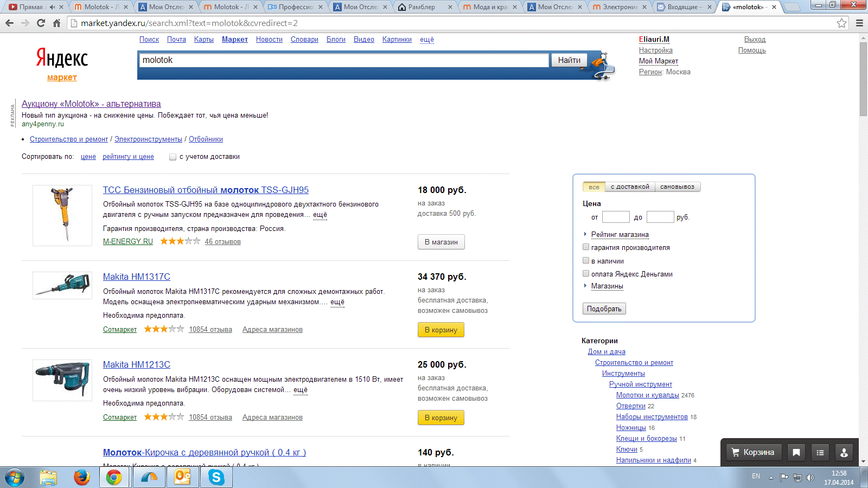Image resolution: width=868 pixels, height=488 pixels.
Task: Select the 'с доставкой' filter toggle
Action: click(x=630, y=187)
